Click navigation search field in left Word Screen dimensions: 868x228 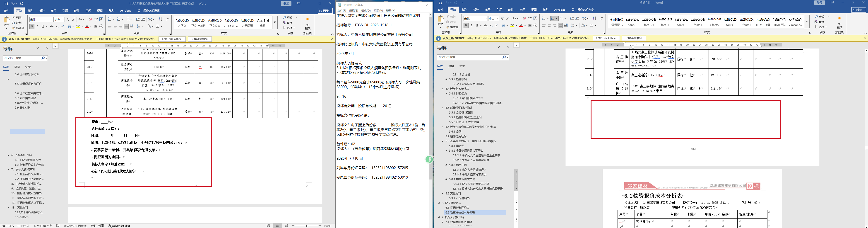pyautogui.click(x=25, y=58)
